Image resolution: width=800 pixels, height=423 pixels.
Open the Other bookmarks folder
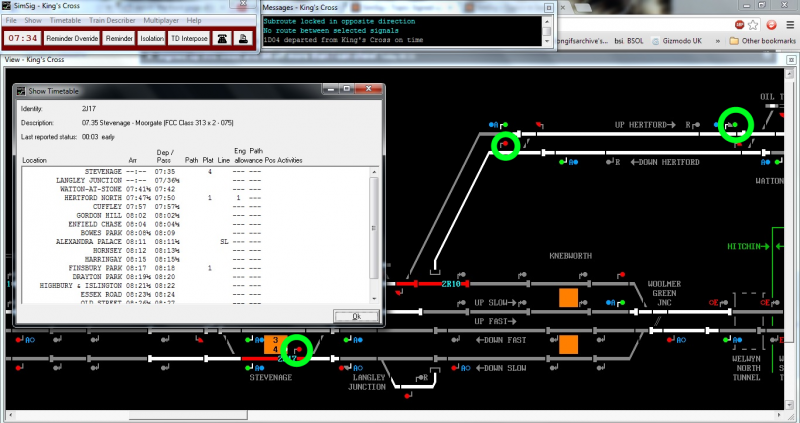[x=762, y=41]
